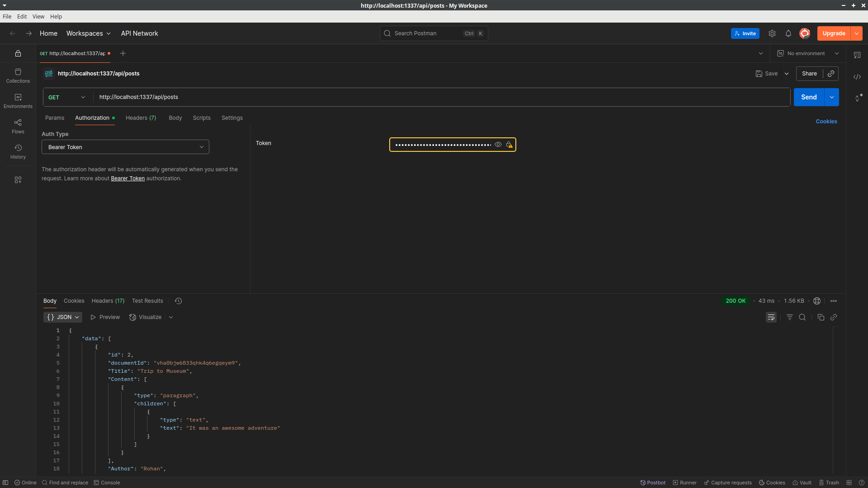
Task: Open the View menu
Action: pos(38,16)
